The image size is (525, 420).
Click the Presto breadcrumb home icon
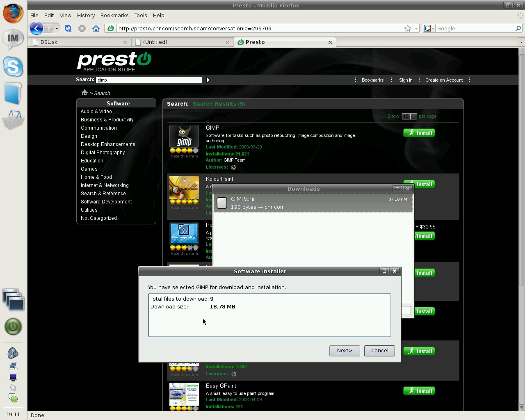point(84,92)
